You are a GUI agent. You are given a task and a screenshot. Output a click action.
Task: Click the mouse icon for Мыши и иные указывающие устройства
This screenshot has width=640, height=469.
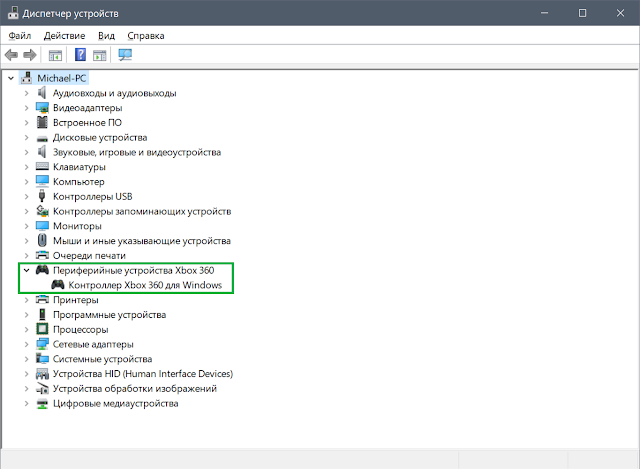click(x=42, y=240)
